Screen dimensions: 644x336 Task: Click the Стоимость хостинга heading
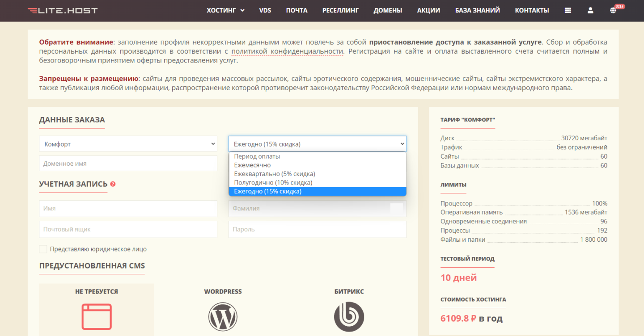click(x=473, y=299)
